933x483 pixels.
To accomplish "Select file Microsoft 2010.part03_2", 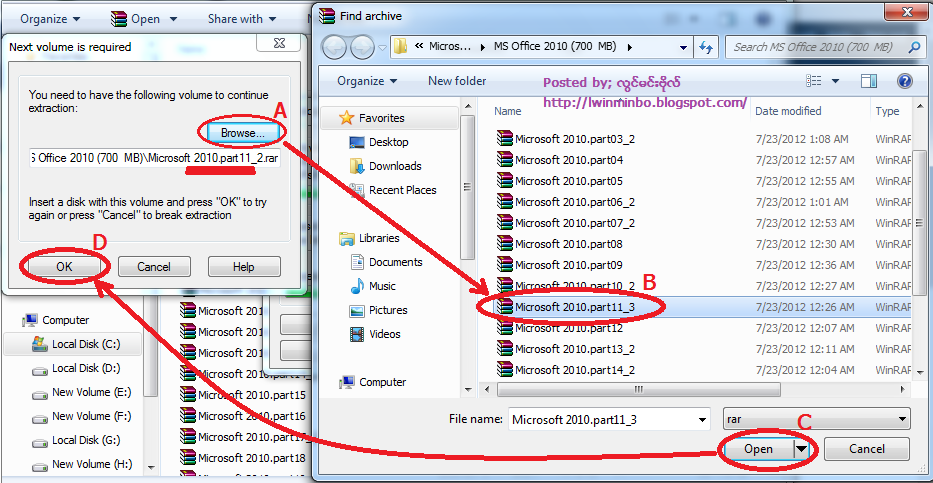I will coord(575,139).
